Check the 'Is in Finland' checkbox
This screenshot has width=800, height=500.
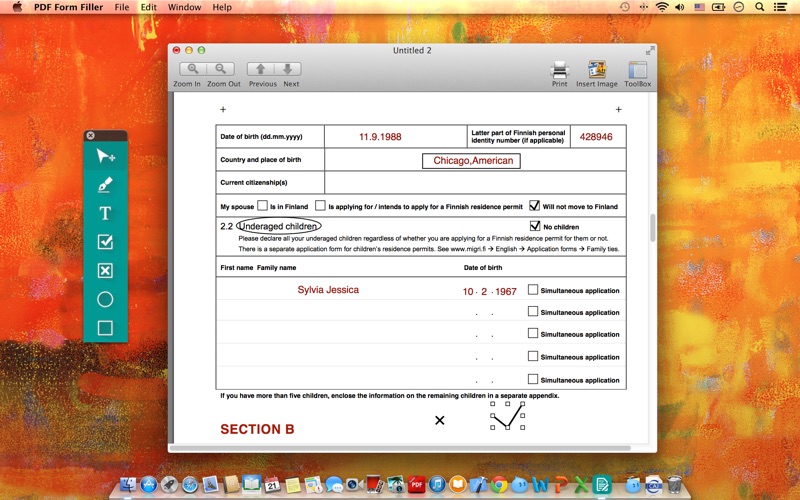(x=262, y=206)
